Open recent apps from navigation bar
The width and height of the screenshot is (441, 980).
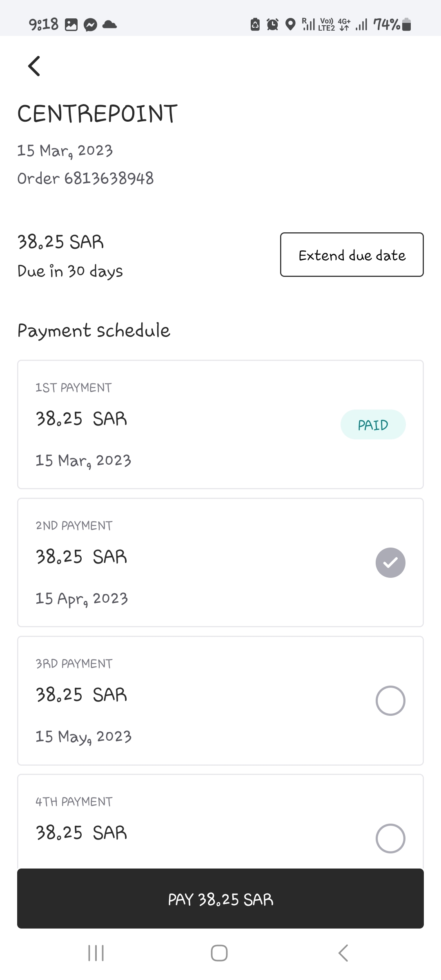[x=96, y=953]
